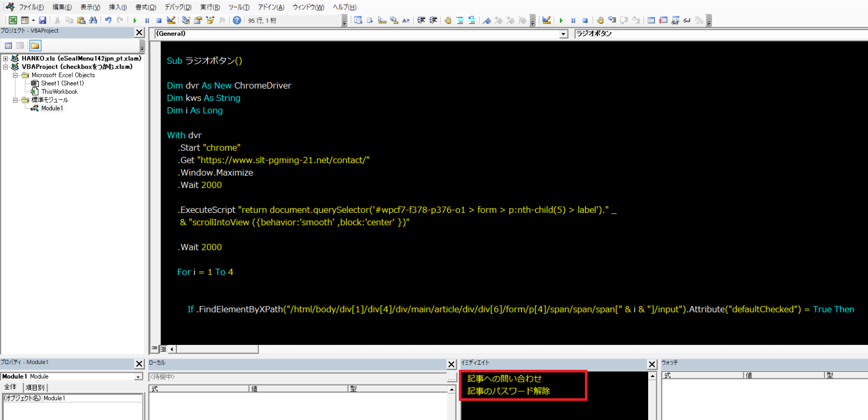The image size is (868, 420).
Task: Switch to procedure view at code window bottom
Action: [x=154, y=349]
